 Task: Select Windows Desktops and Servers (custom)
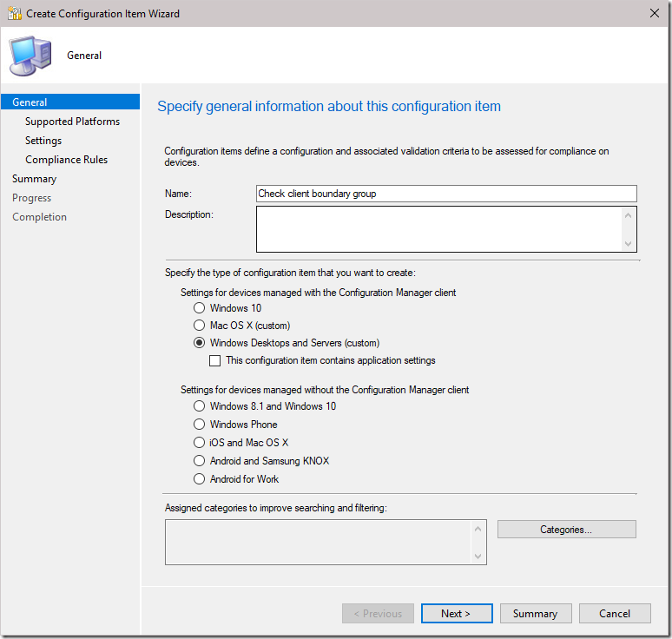(200, 343)
